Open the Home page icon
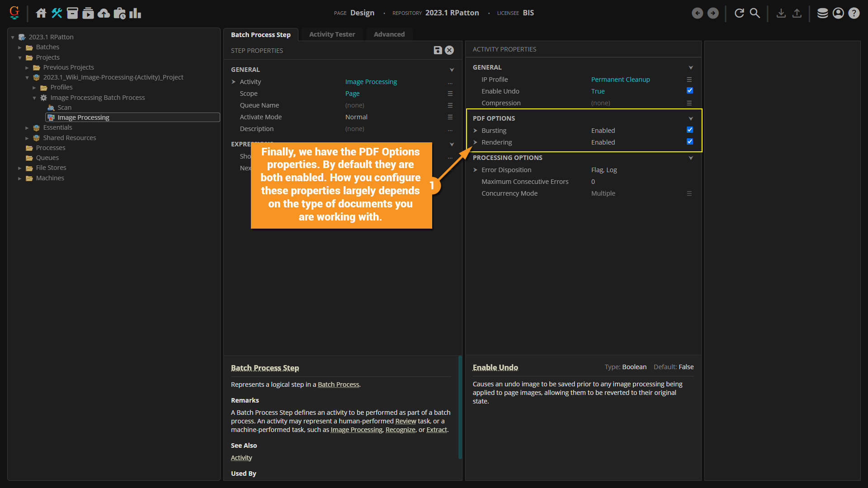 coord(41,13)
